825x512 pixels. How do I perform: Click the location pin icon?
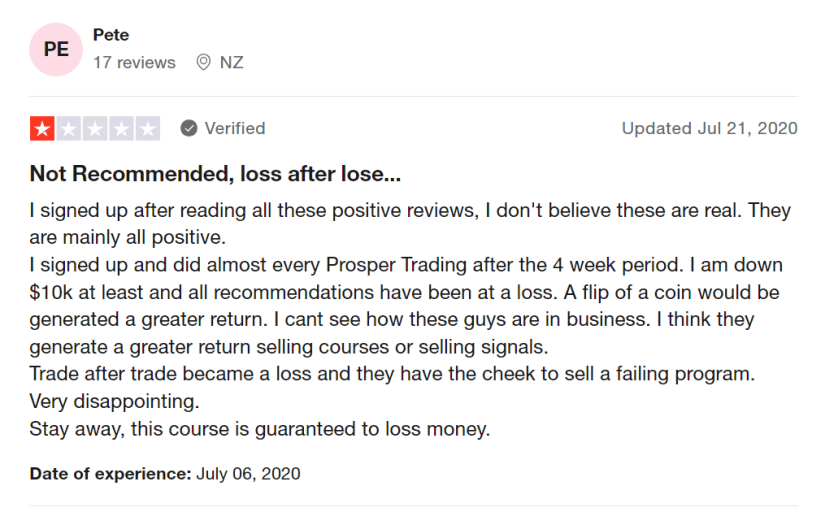[x=203, y=63]
